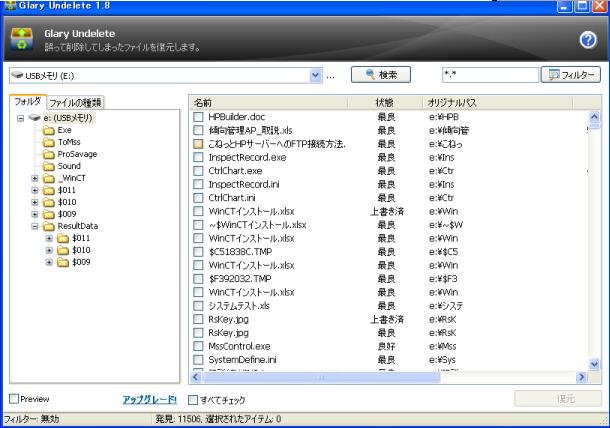Screen dimensions: 610x428
Task: Click the フィルター button
Action: click(x=571, y=75)
